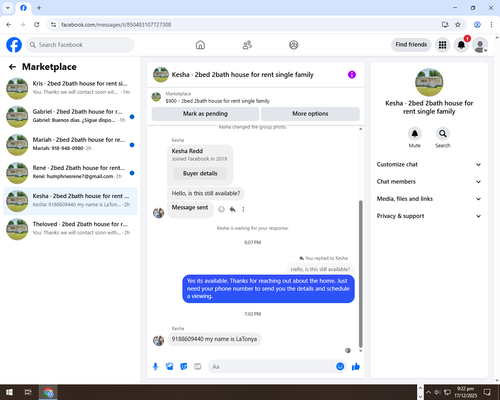Viewport: 500px width, 400px height.
Task: Open Mariah conversation in chat list
Action: point(70,145)
